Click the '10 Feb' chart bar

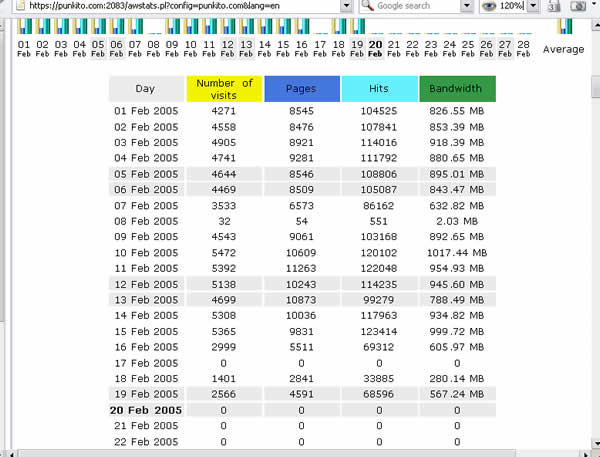coord(191,26)
